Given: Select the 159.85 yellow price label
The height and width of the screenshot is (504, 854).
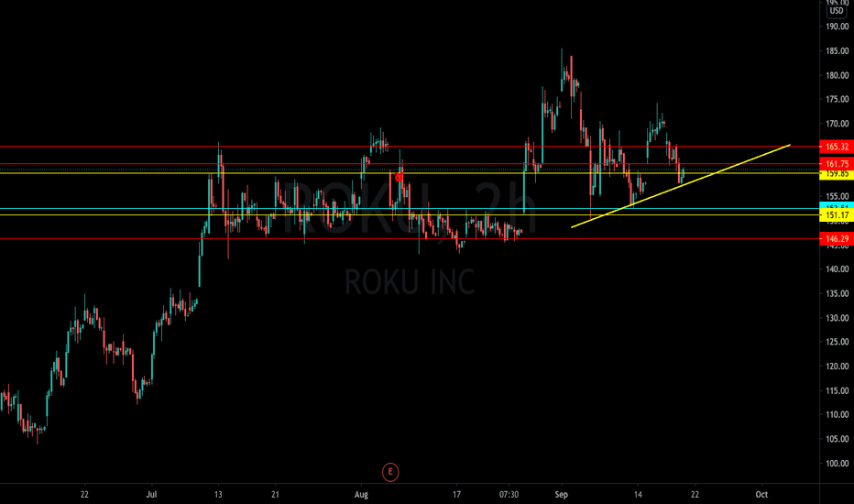Looking at the screenshot, I should pos(837,174).
